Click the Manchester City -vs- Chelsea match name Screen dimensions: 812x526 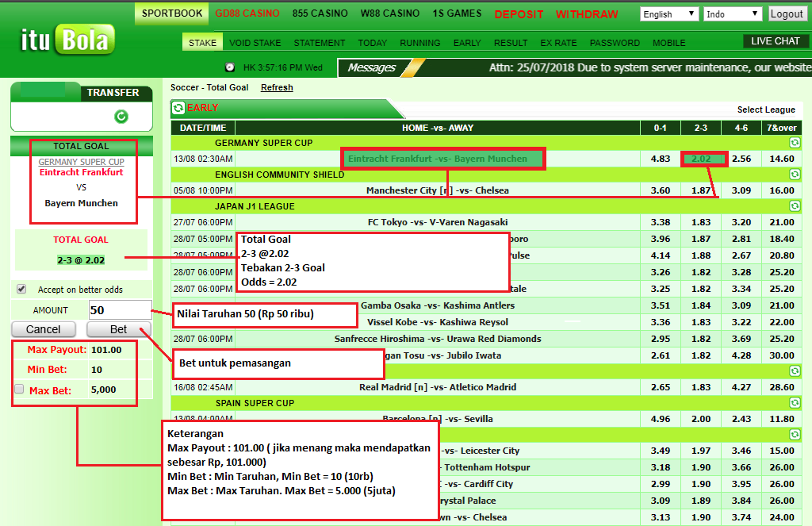click(438, 190)
